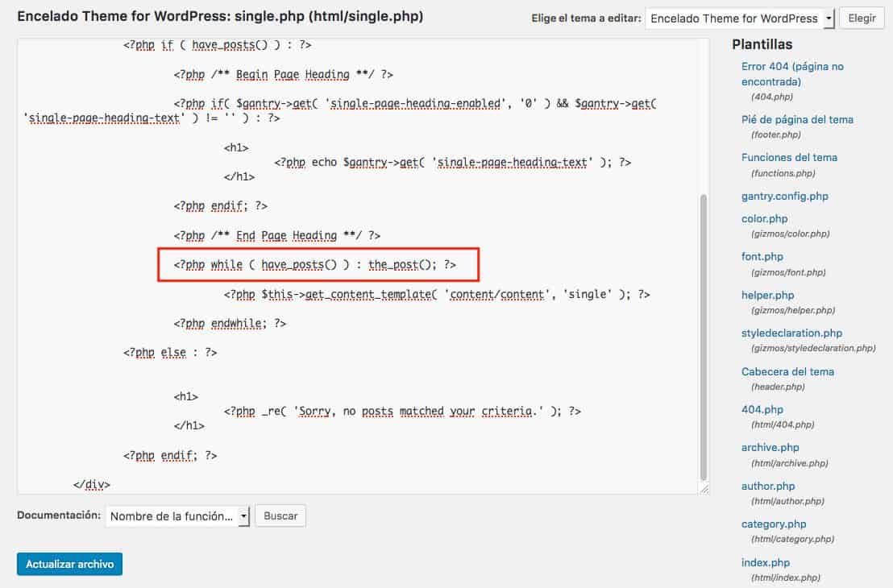
Task: Open Cabecera del tema template
Action: tap(787, 371)
